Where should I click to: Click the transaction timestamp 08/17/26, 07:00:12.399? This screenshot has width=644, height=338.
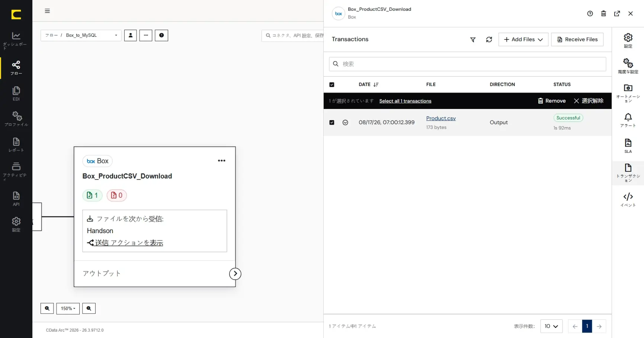pos(387,122)
